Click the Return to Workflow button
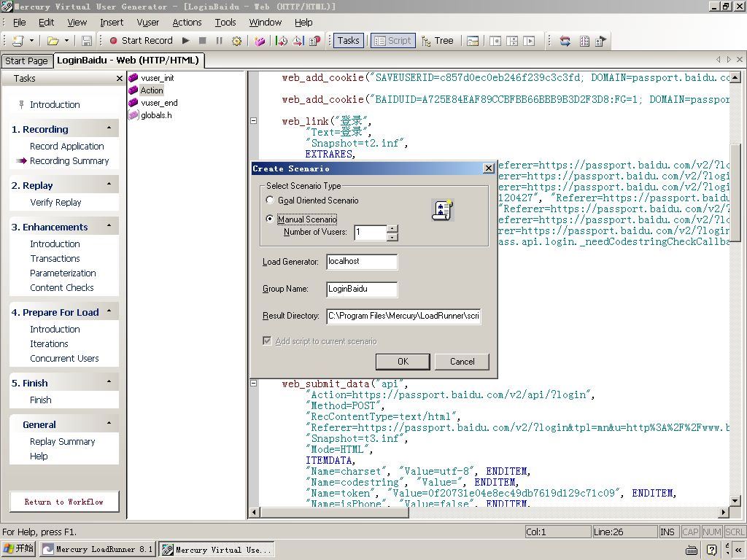 (x=64, y=502)
